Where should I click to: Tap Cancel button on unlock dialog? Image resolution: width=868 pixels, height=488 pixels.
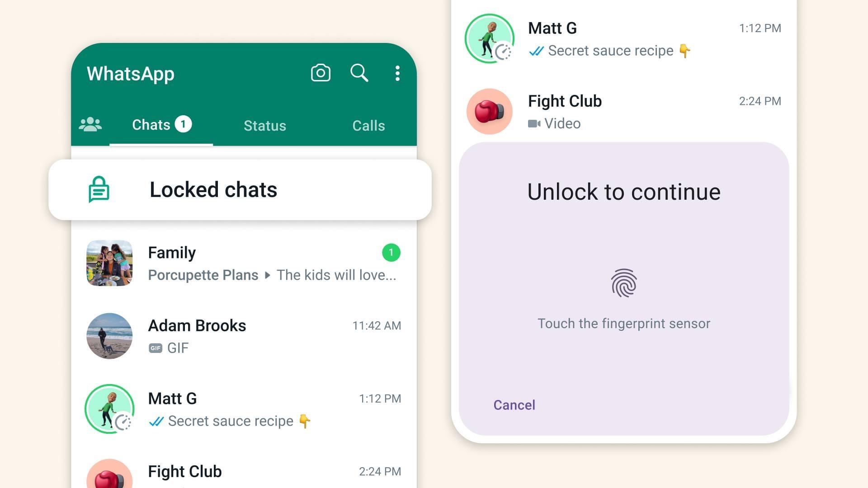514,404
